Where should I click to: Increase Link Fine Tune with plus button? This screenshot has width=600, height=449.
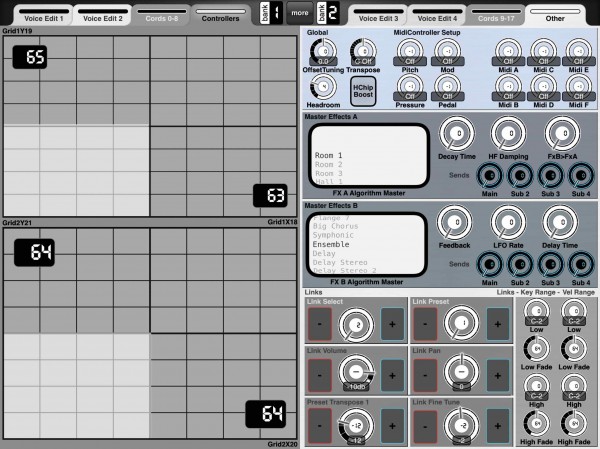click(x=498, y=426)
